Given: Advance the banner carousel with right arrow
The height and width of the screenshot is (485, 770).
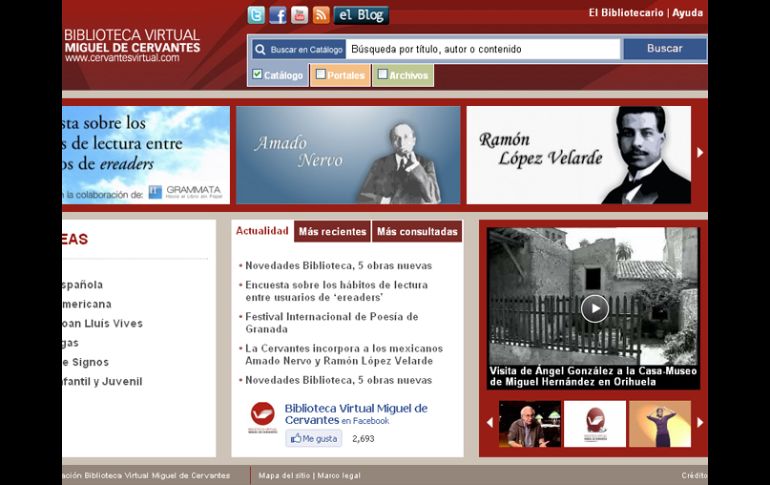Looking at the screenshot, I should coord(700,153).
